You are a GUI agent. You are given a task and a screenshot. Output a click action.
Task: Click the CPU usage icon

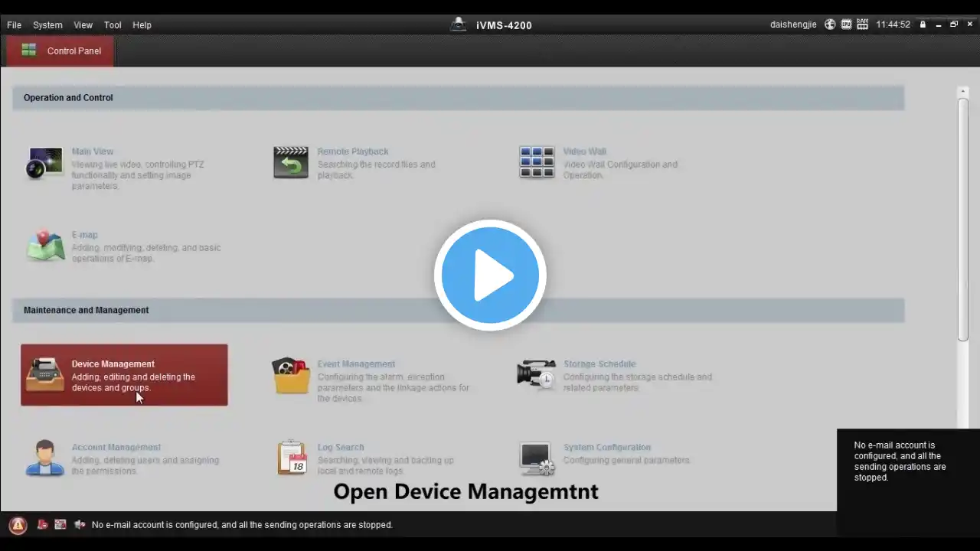click(x=846, y=24)
